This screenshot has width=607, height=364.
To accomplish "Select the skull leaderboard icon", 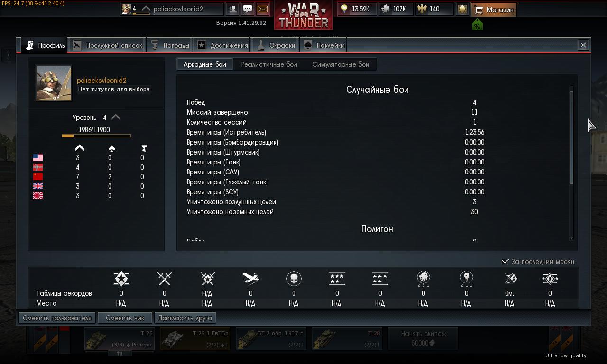I will (294, 278).
